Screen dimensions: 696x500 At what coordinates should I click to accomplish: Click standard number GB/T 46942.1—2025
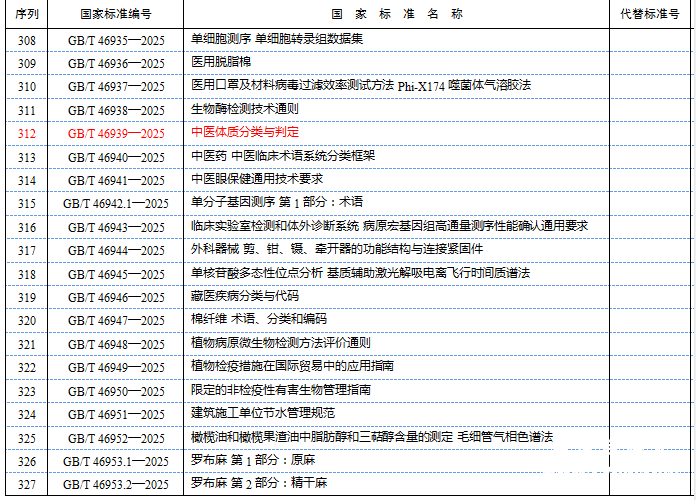tap(116, 203)
